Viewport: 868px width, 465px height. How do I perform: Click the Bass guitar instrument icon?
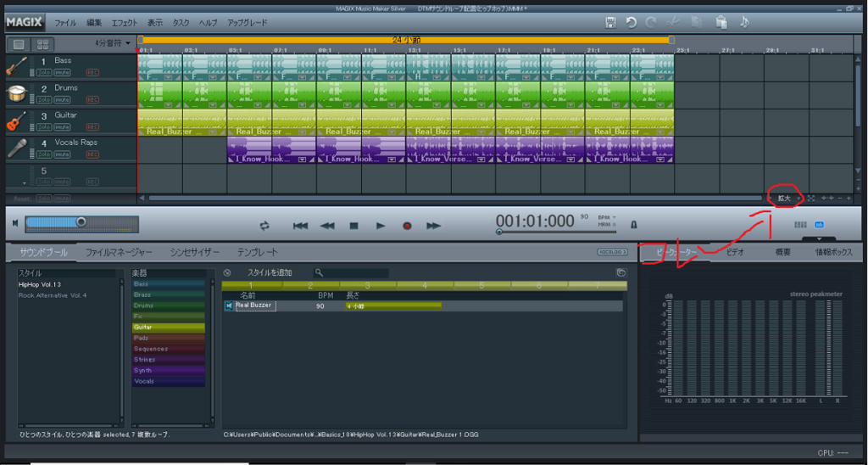[x=17, y=67]
